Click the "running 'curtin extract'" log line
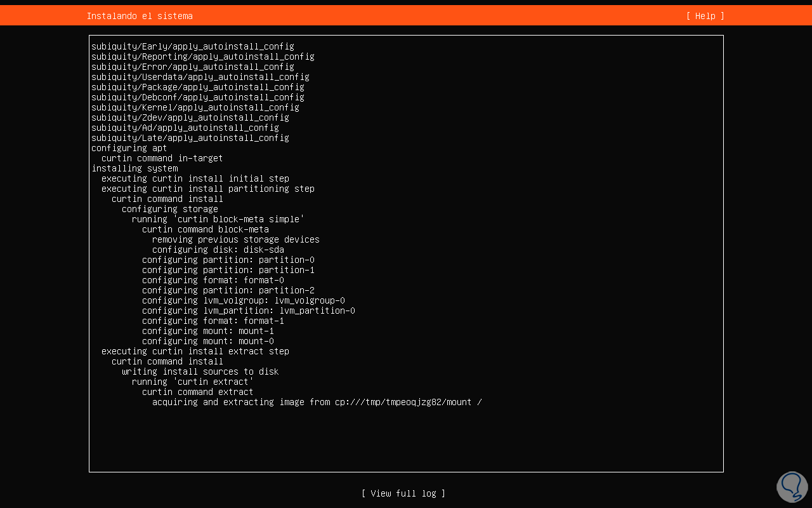Screen dimensions: 812x508 click(x=193, y=382)
